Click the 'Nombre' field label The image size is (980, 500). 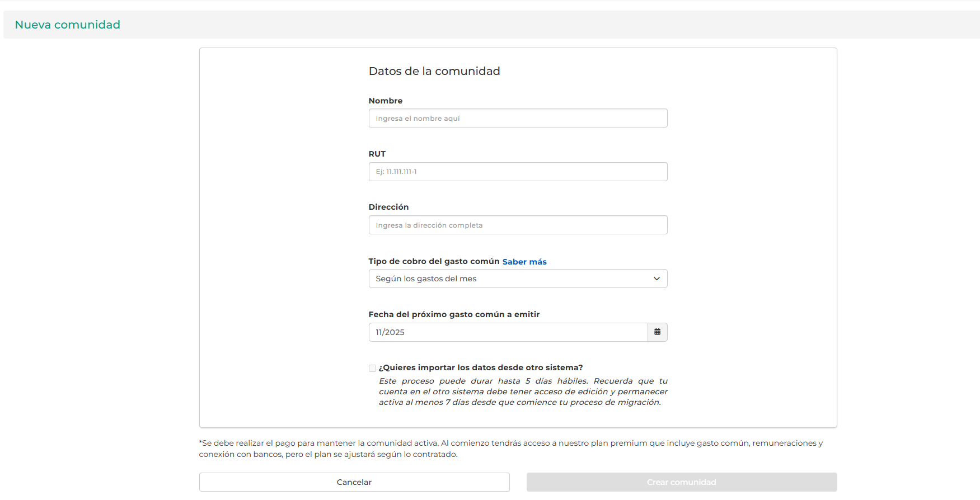click(385, 101)
